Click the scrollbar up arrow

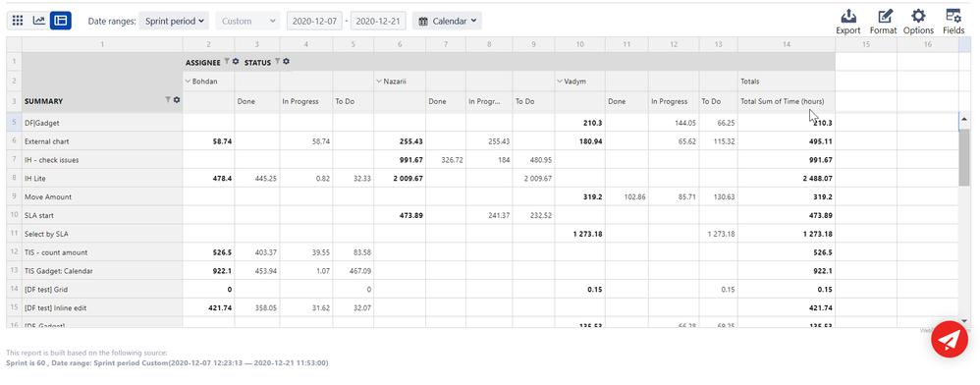[963, 119]
